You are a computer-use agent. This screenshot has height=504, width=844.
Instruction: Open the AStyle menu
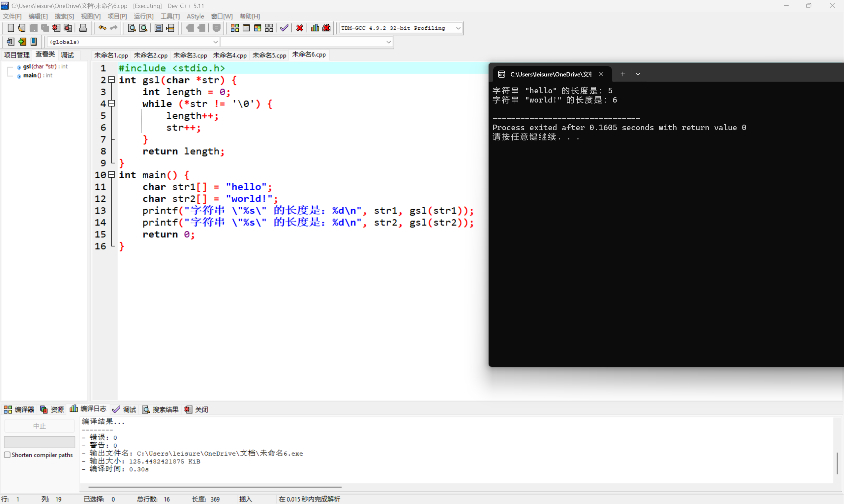click(x=195, y=16)
